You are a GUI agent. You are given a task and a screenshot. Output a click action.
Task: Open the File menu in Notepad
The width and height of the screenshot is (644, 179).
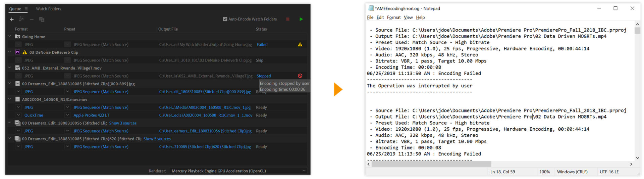pos(370,17)
